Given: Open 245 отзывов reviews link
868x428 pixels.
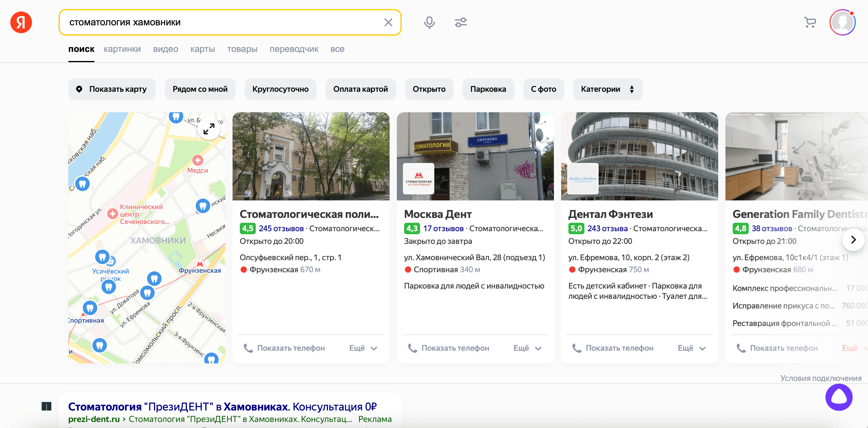Looking at the screenshot, I should 281,228.
